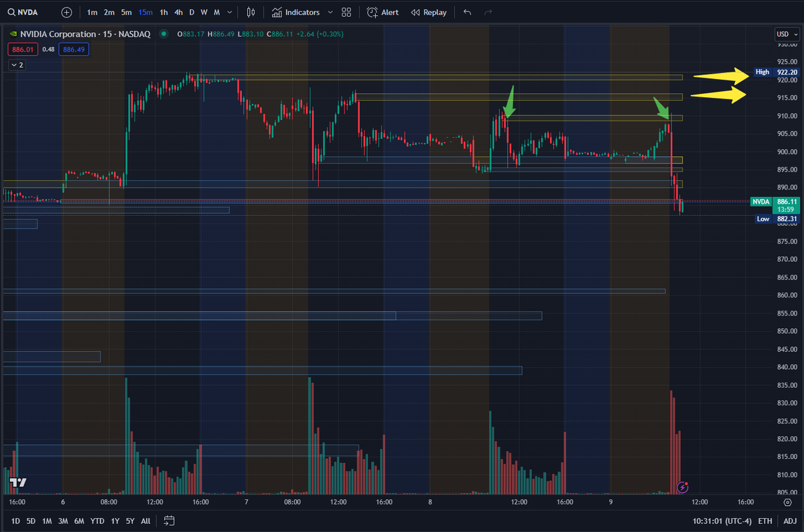The height and width of the screenshot is (532, 804).
Task: Click the 0.48 spread value
Action: [48, 49]
